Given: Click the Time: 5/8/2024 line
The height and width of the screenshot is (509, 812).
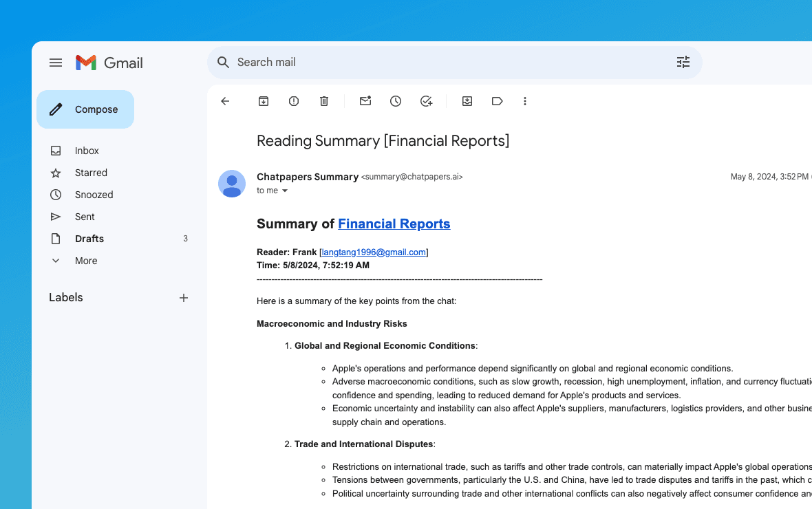Looking at the screenshot, I should (x=313, y=265).
